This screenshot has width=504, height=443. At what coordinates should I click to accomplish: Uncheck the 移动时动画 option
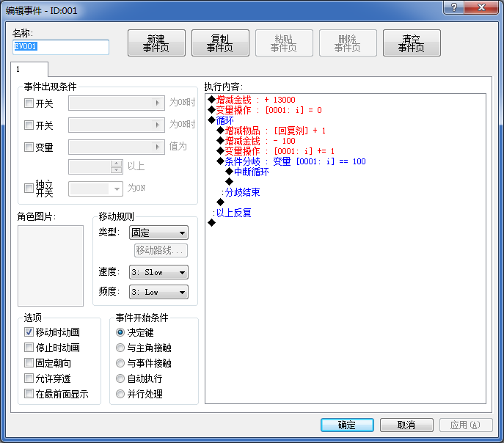click(x=29, y=332)
